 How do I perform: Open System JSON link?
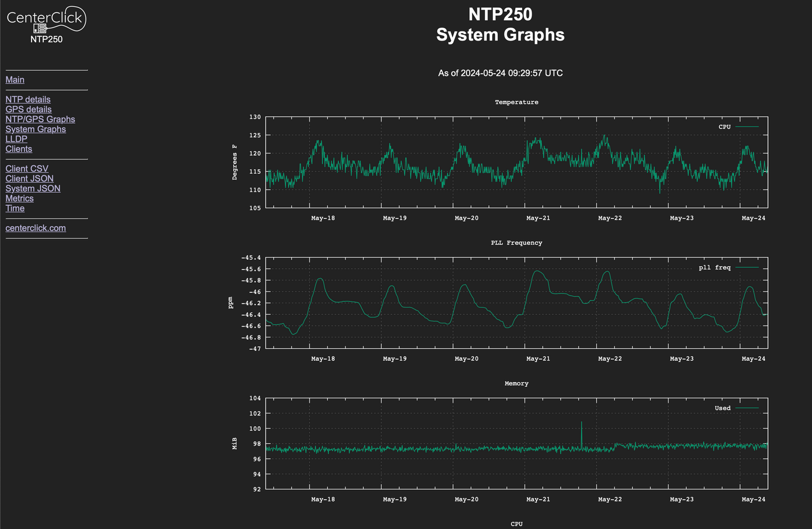33,189
